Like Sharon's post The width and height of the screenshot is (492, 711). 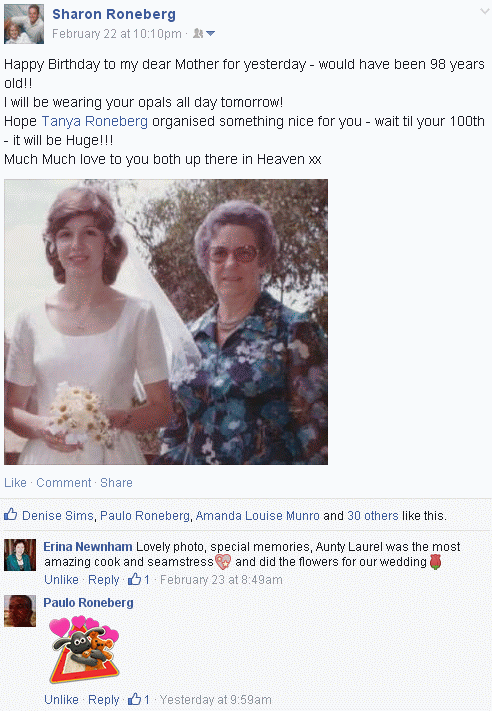15,482
